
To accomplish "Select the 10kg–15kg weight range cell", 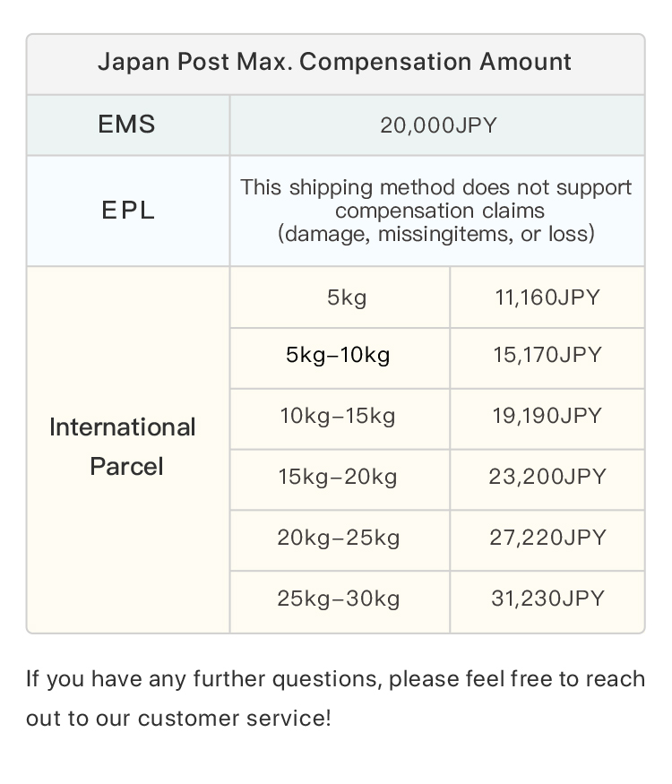I will pyautogui.click(x=338, y=417).
